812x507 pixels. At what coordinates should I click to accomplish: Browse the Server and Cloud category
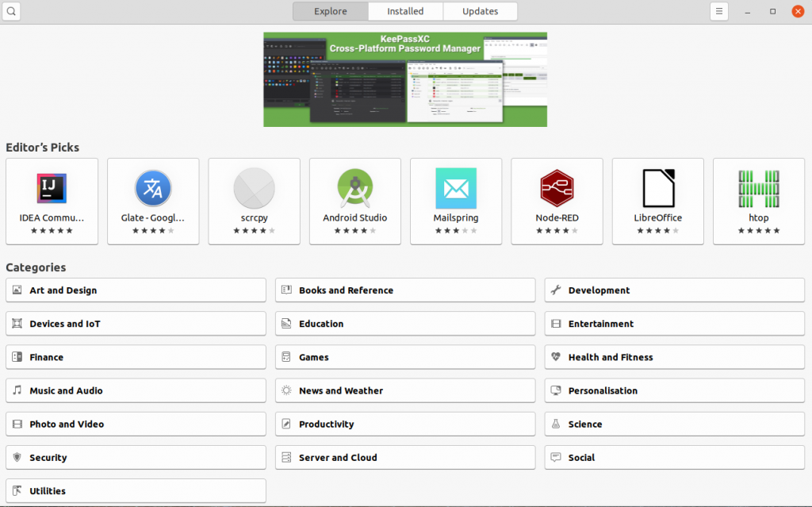tap(405, 457)
